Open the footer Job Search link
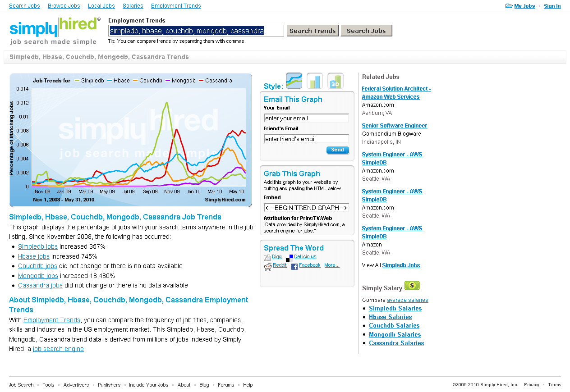This screenshot has height=392, width=570. pos(21,385)
